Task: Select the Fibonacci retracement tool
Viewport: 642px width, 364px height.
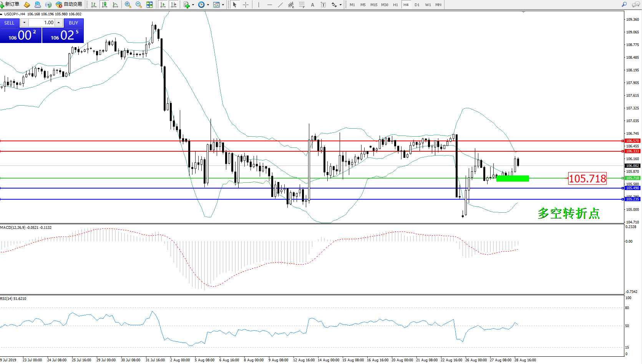Action: [302, 5]
